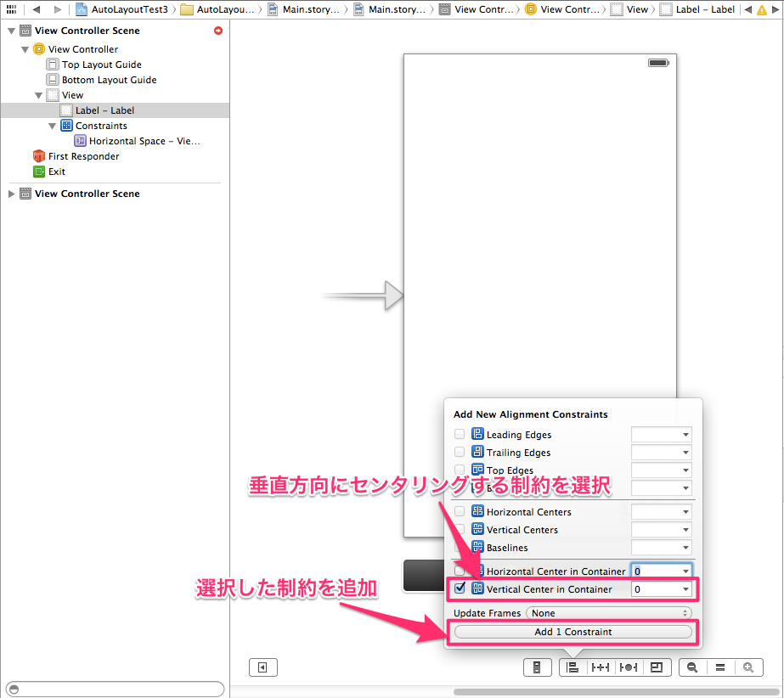
Task: Enable Leading Edges checkbox
Action: [x=460, y=434]
